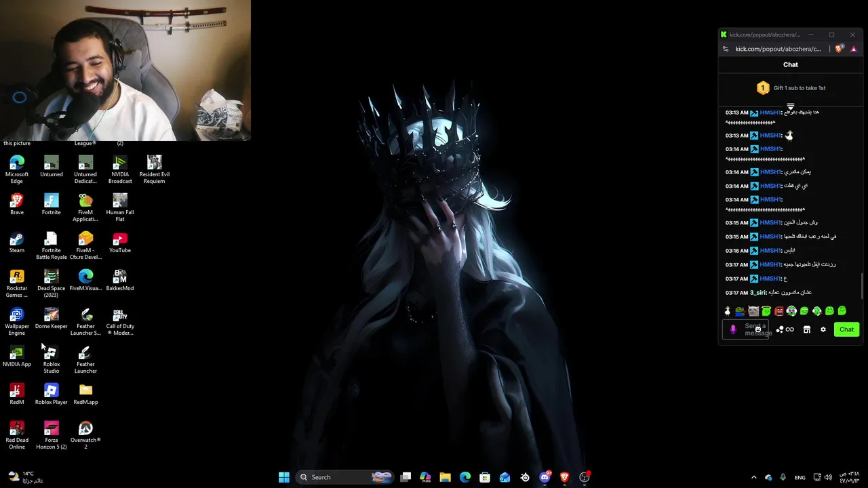Open the Overwatch 2 shortcut
The image size is (868, 488).
(85, 435)
